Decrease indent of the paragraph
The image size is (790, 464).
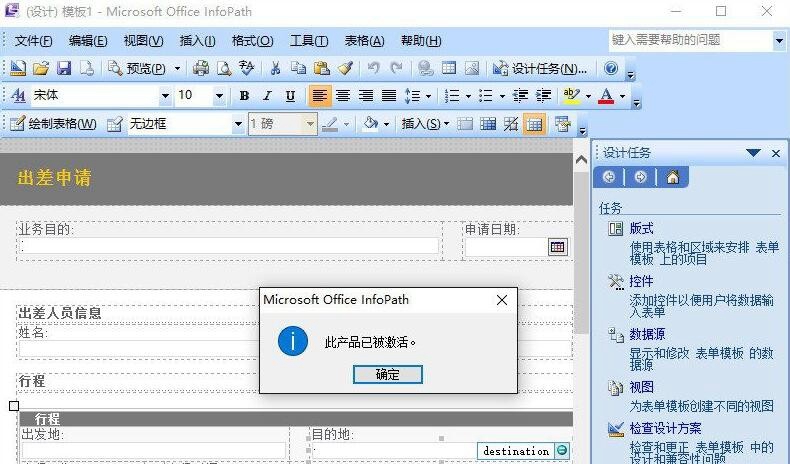click(520, 96)
